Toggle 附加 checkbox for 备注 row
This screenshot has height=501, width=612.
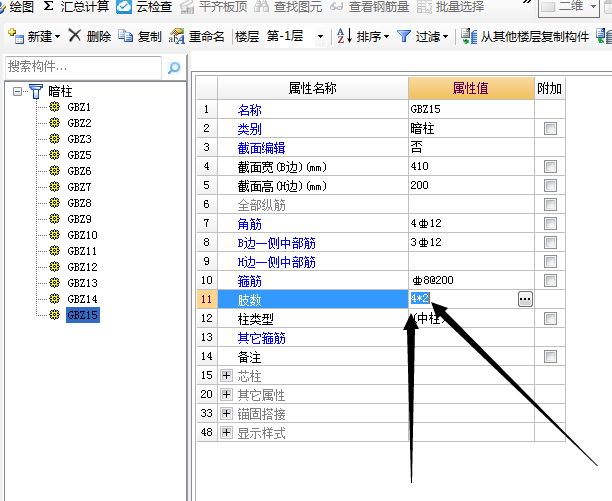click(550, 357)
